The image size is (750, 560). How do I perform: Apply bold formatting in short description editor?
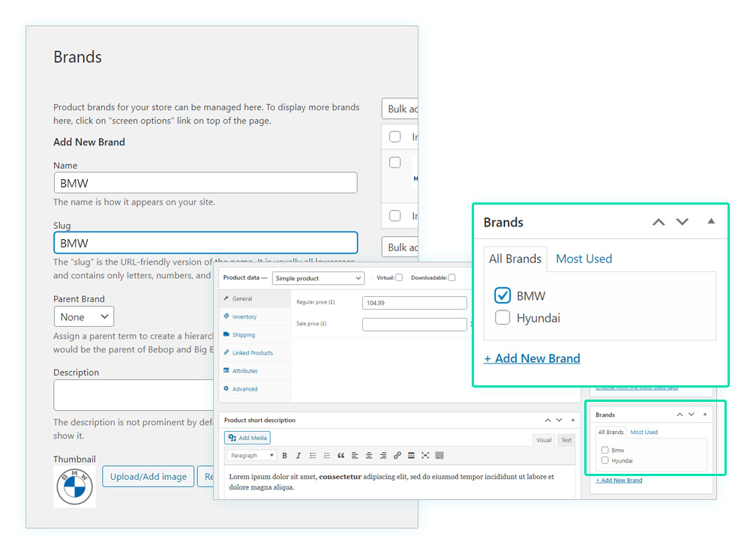click(x=284, y=456)
